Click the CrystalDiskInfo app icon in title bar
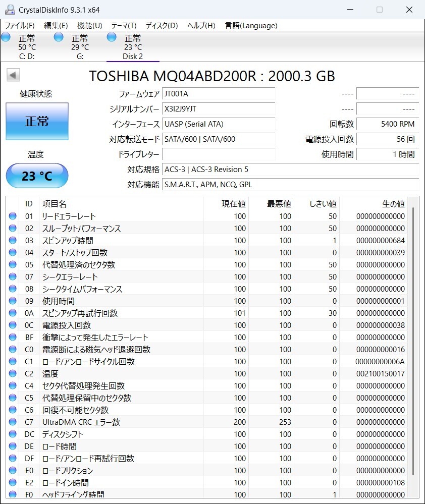 click(x=10, y=10)
